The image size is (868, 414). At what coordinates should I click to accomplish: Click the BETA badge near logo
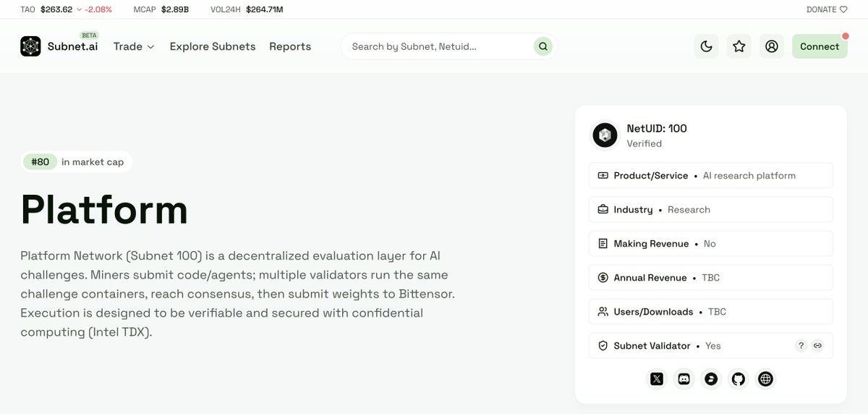click(89, 35)
